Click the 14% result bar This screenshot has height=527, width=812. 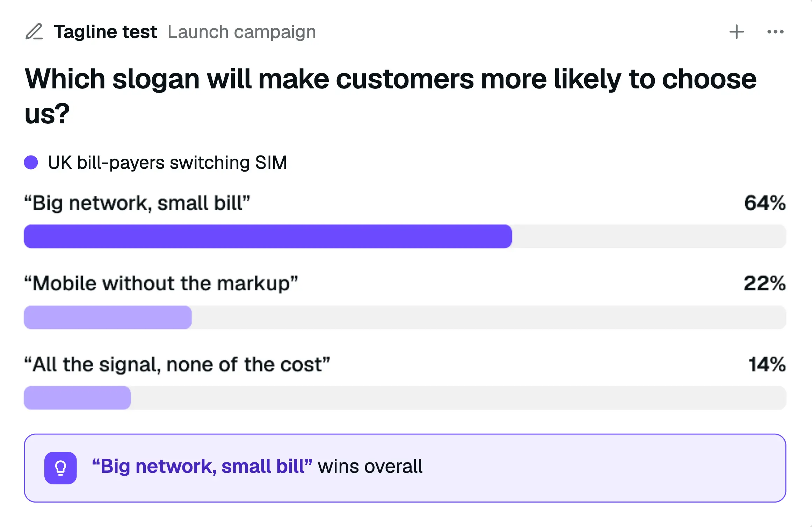tap(405, 398)
